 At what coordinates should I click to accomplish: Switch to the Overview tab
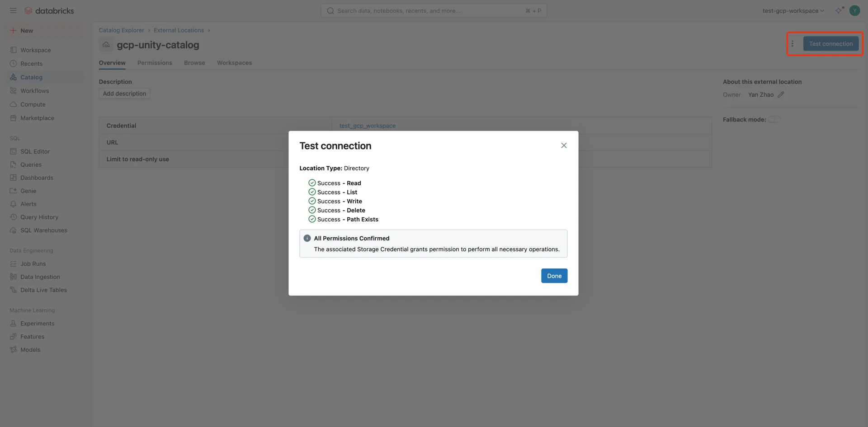112,63
